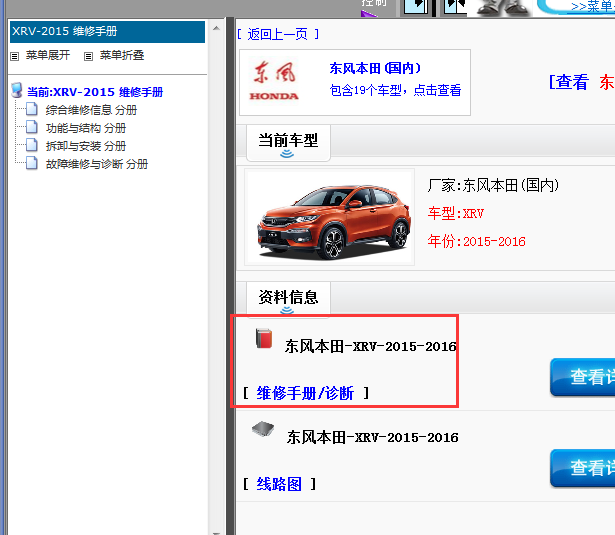
Task: Click the gray wiring-diagram chip icon
Action: tap(263, 429)
